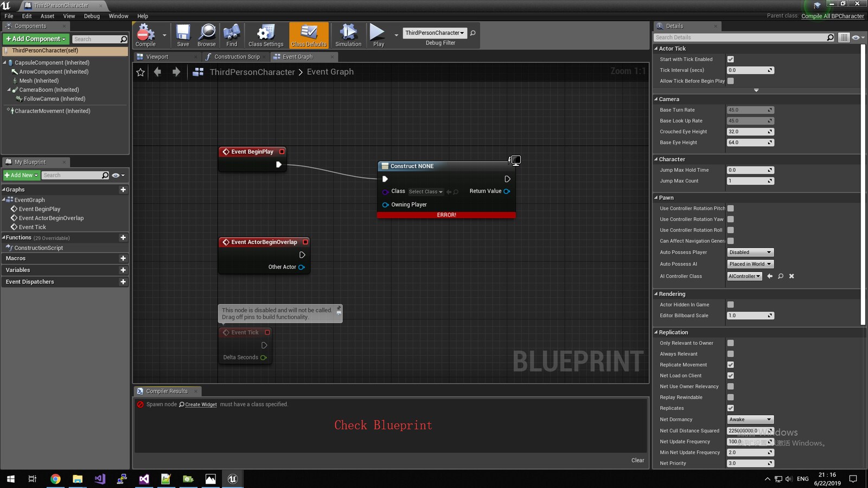Change Net Dormancy from Awake
The image size is (868, 488).
pos(750,419)
